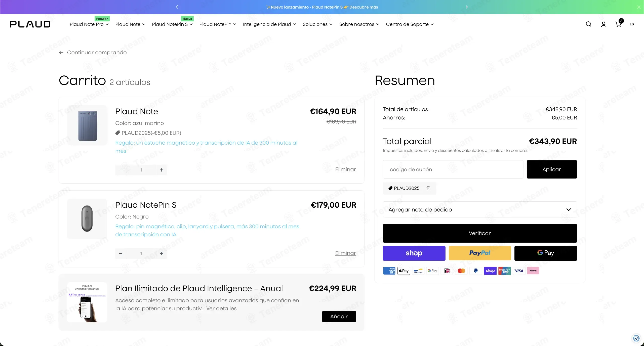The image size is (644, 346).
Task: Click the €343,90 EUR subtotal value
Action: (553, 141)
